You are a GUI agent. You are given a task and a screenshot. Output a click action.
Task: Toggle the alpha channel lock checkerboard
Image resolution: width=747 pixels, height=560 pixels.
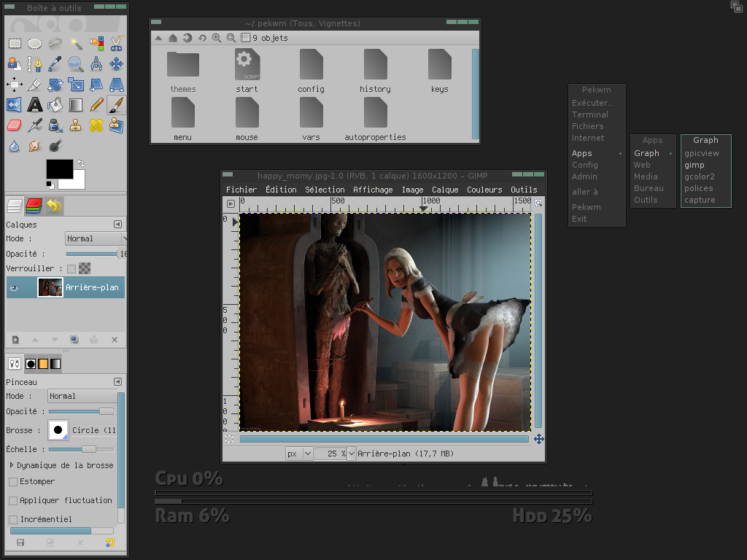point(85,268)
